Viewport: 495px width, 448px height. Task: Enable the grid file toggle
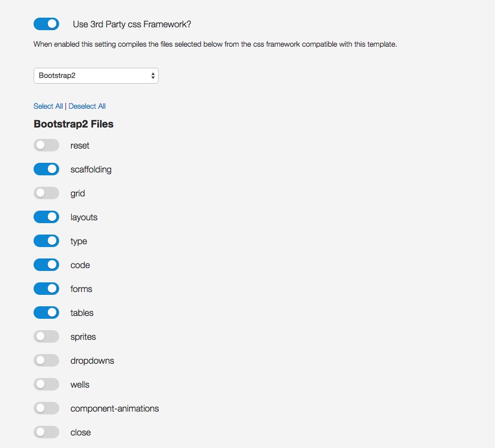(x=46, y=194)
